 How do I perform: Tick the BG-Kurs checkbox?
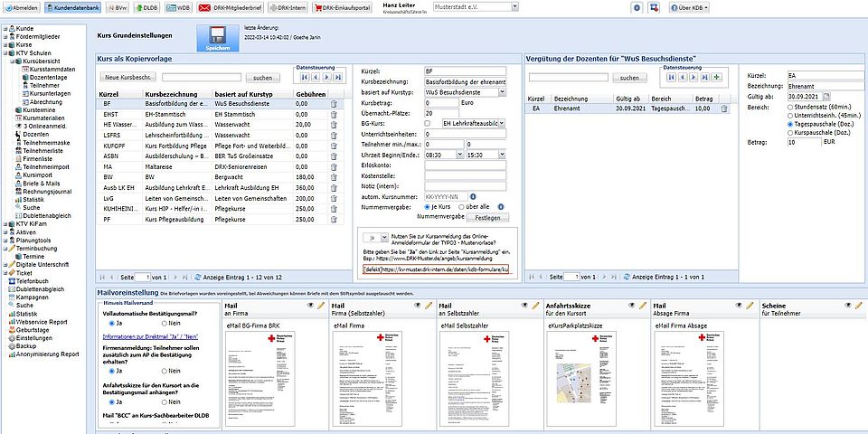point(428,122)
